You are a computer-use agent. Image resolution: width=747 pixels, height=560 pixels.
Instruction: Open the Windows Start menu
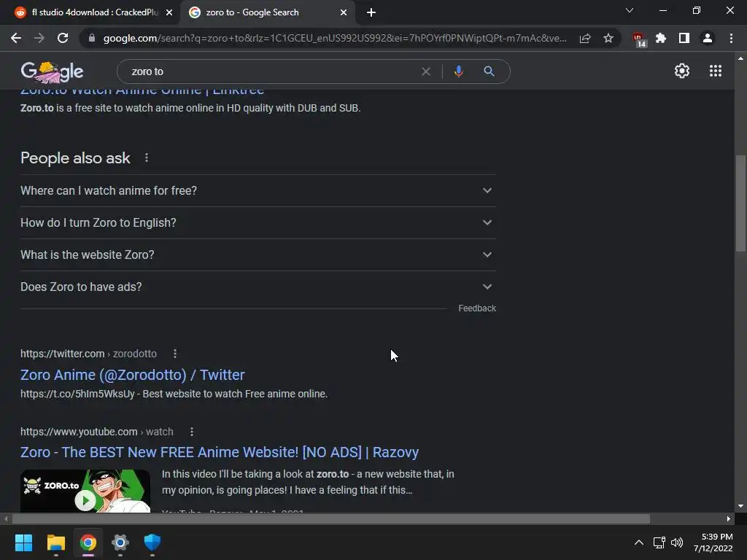coord(23,542)
